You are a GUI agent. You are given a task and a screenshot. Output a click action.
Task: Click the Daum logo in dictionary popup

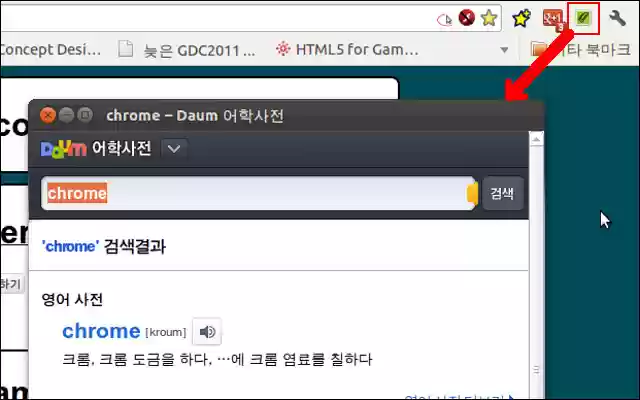coord(64,149)
